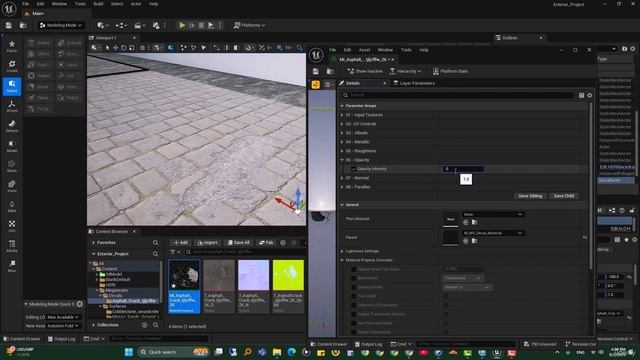Image resolution: width=640 pixels, height=360 pixels.
Task: Select the UVs category in modeling sidebar
Action: pos(12,226)
